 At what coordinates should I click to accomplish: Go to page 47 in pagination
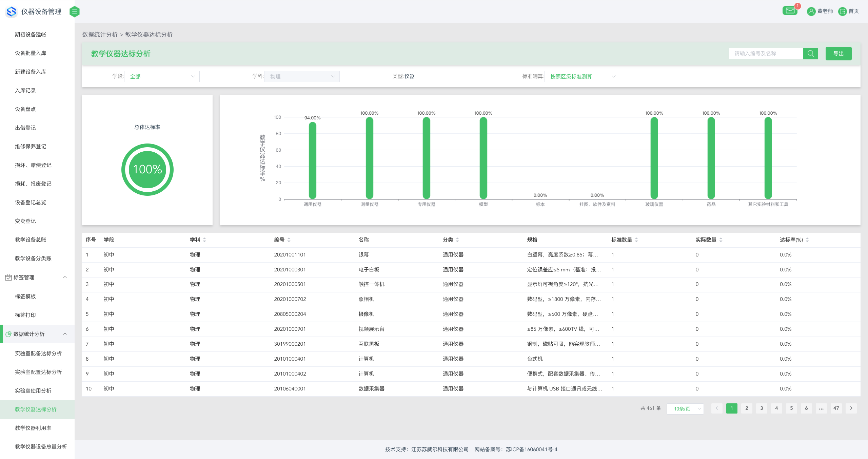tap(836, 408)
